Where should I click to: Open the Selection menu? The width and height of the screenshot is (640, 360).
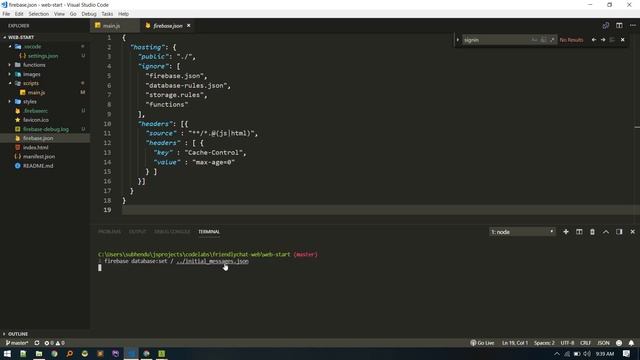point(38,14)
